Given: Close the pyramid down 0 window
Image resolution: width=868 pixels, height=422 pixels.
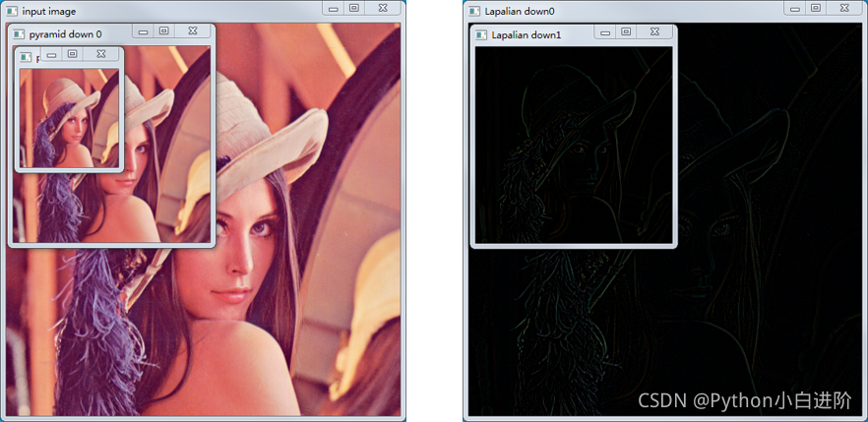Looking at the screenshot, I should (193, 31).
